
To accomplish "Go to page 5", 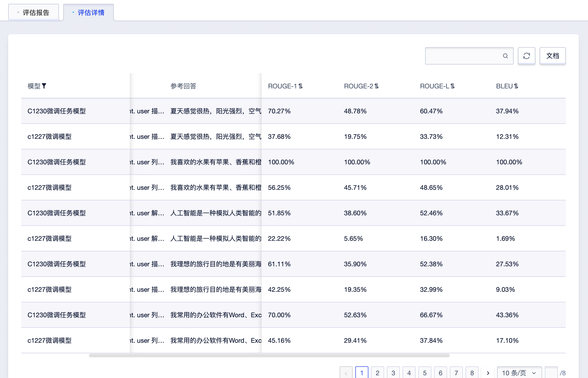I will click(425, 373).
